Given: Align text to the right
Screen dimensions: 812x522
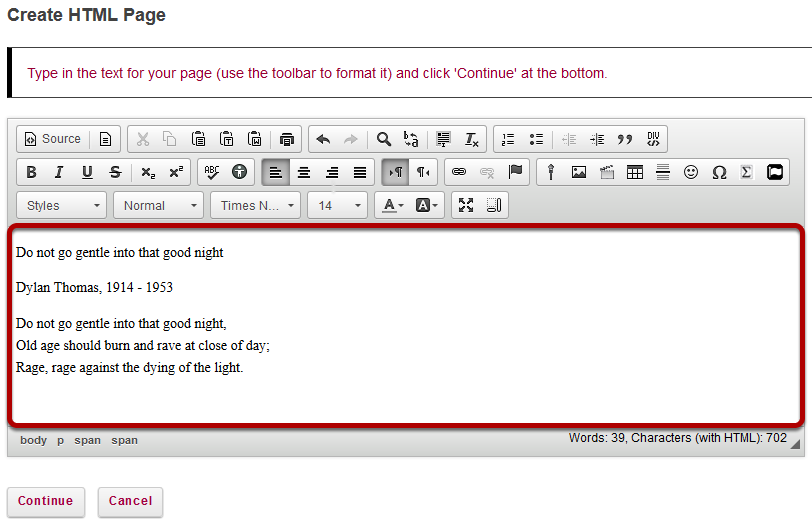Looking at the screenshot, I should pos(332,172).
